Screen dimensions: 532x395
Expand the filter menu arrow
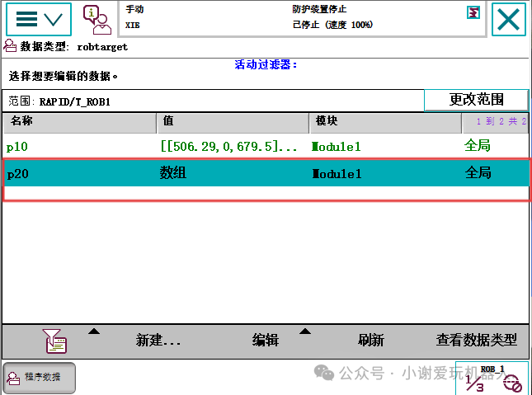tap(94, 332)
